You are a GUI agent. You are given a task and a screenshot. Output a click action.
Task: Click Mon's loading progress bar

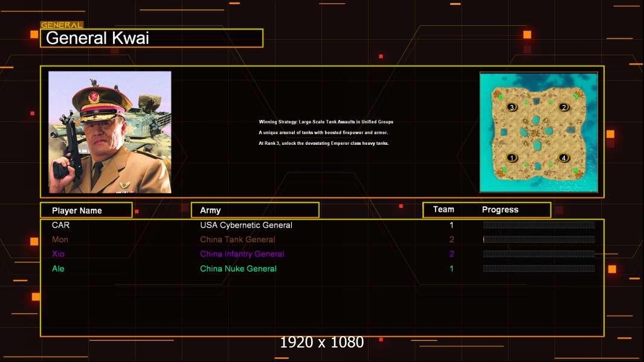(x=539, y=239)
